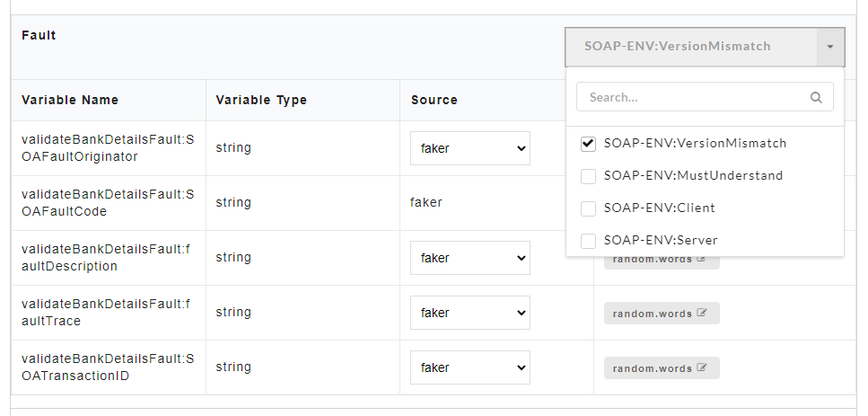Screen dimensions: 868x416
Task: Click the edit icon on faultDescription random.words
Action: pos(701,260)
